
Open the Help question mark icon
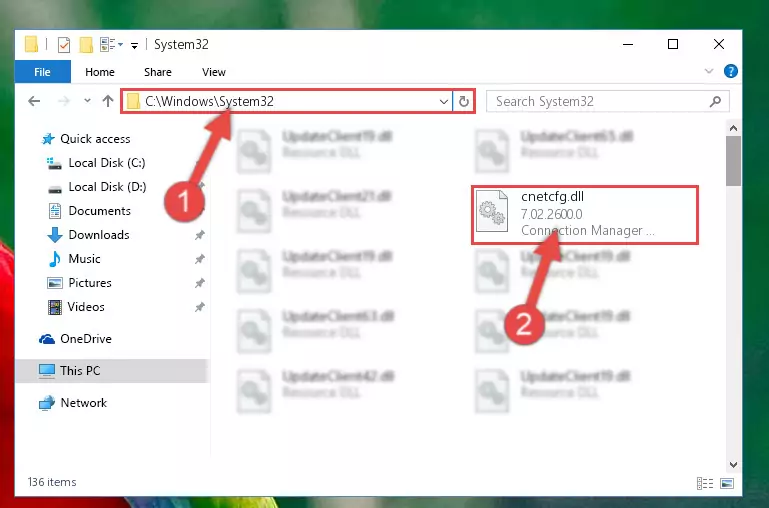pos(730,71)
